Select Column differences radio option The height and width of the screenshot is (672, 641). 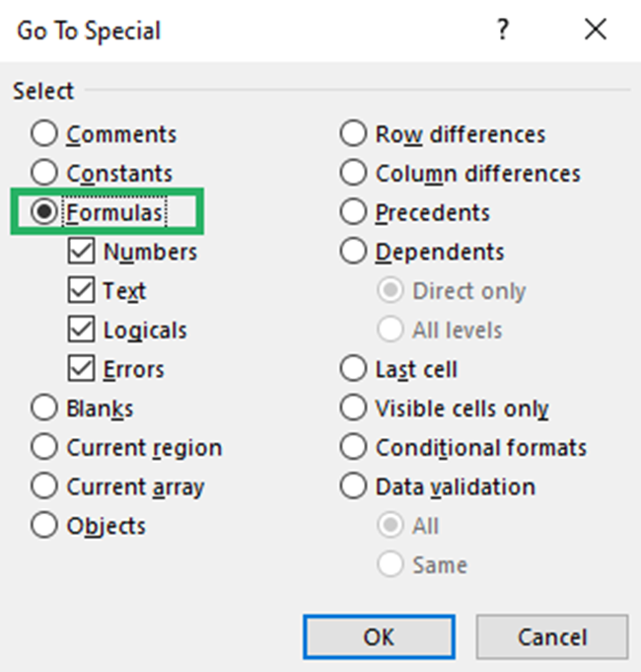coord(353,174)
